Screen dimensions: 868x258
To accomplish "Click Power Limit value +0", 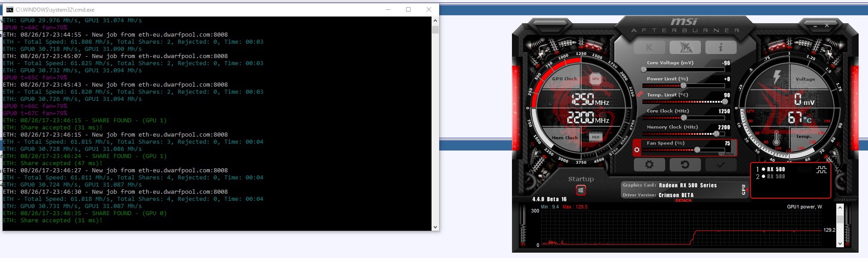I will click(727, 79).
